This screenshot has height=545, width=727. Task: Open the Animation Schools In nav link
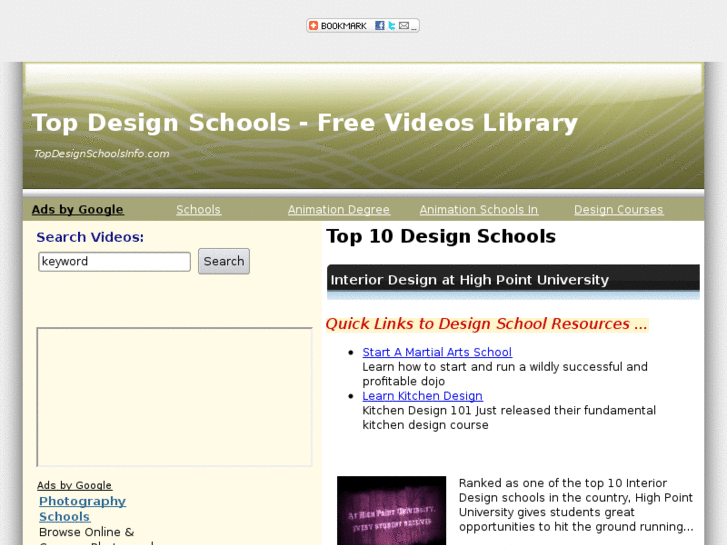[479, 210]
